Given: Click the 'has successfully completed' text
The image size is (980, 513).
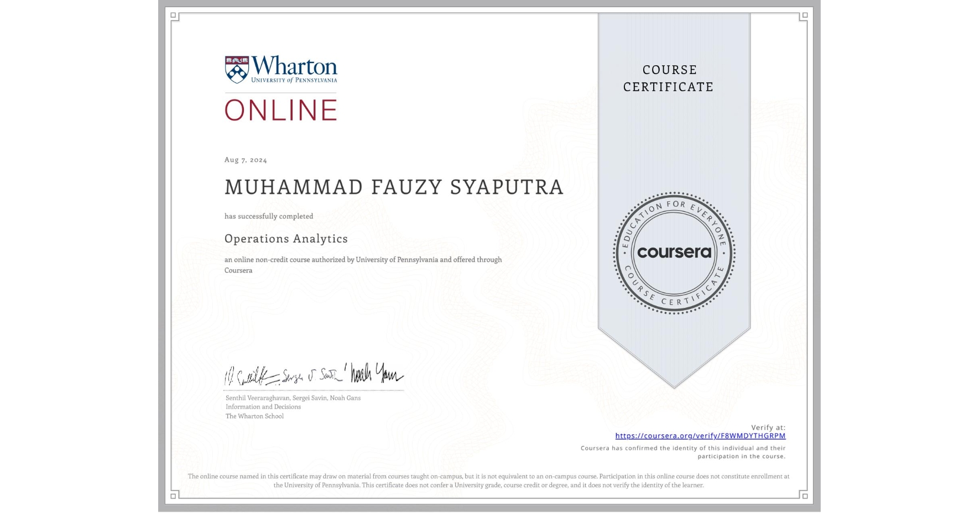Looking at the screenshot, I should (269, 216).
